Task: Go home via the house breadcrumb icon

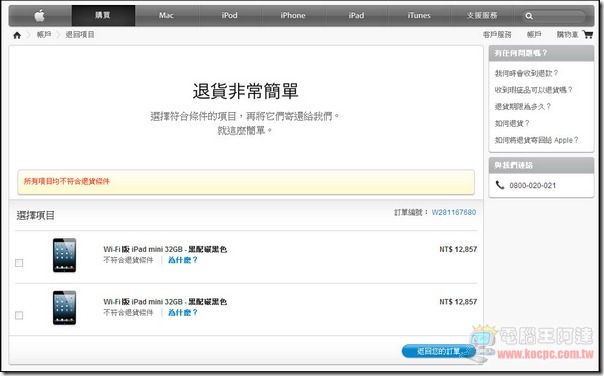Action: coord(17,35)
